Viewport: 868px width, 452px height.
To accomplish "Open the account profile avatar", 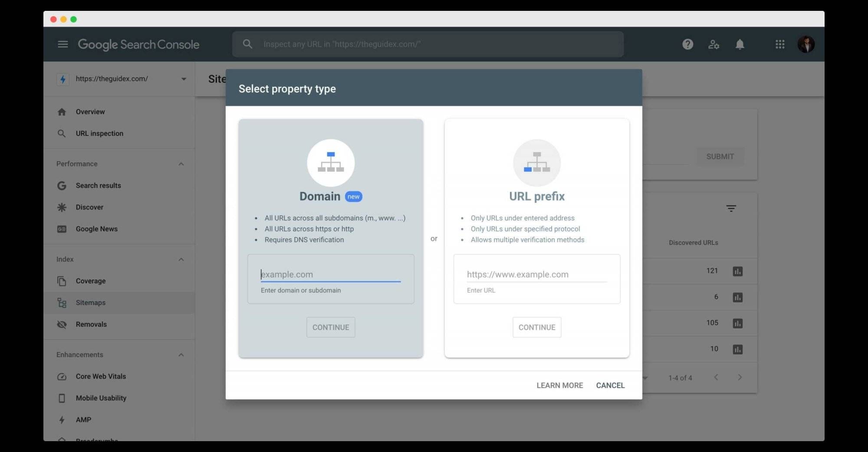I will coord(806,44).
